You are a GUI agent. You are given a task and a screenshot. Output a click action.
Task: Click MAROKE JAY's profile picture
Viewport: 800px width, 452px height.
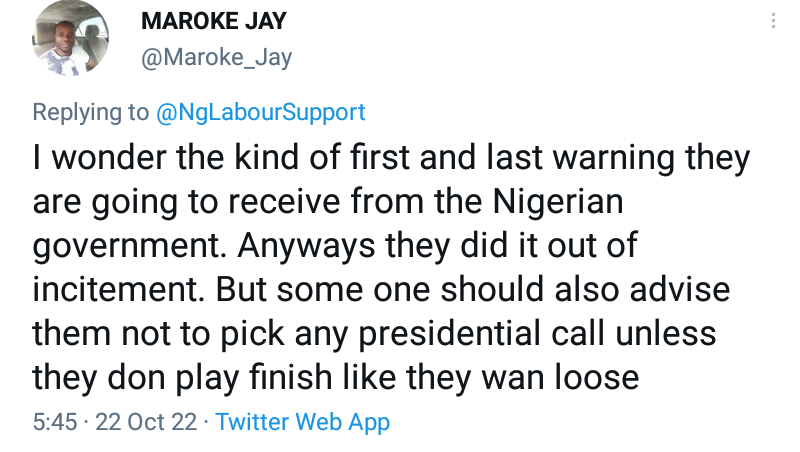coord(70,41)
